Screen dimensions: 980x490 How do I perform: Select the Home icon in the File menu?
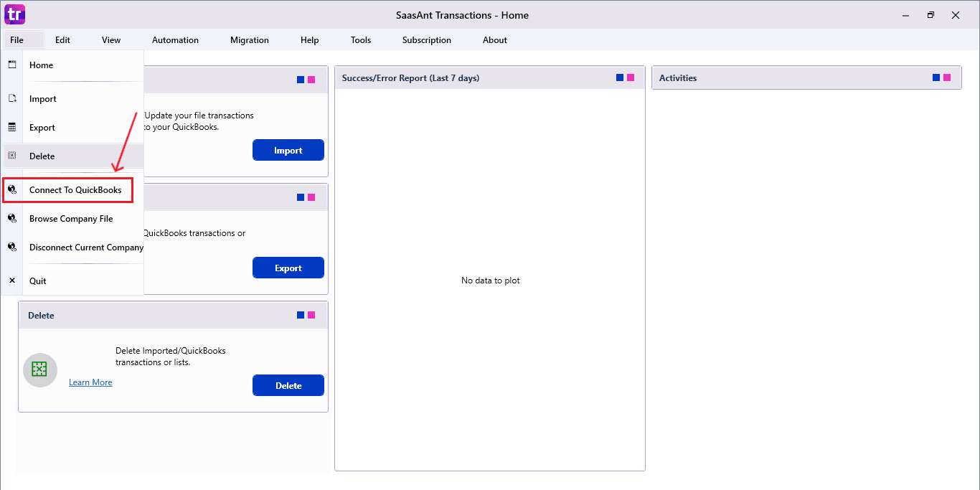pos(12,65)
